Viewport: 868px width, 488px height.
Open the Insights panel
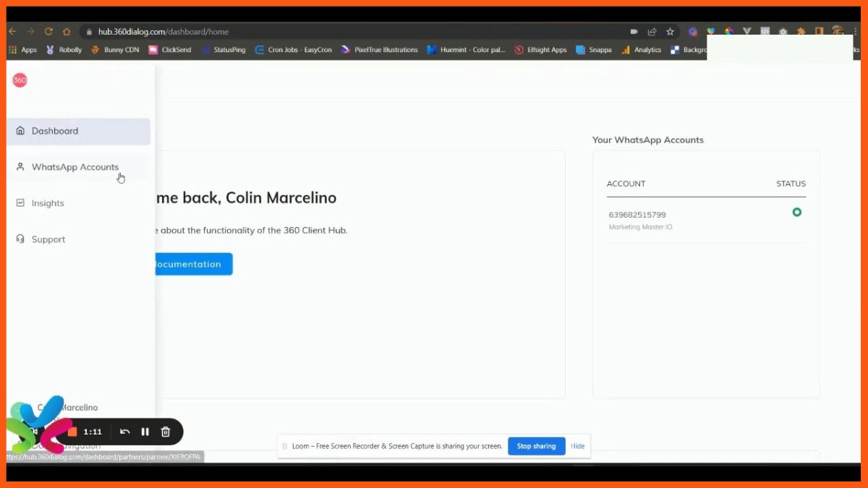(47, 203)
